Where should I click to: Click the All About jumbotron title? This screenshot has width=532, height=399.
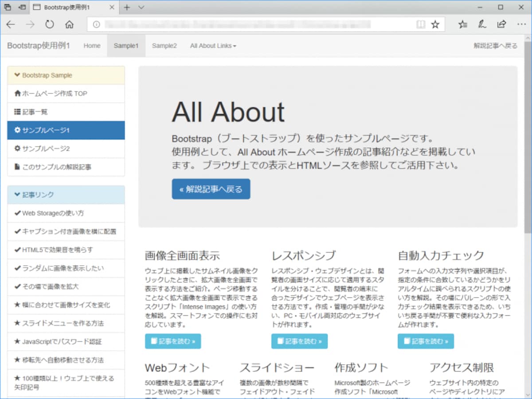coord(228,112)
